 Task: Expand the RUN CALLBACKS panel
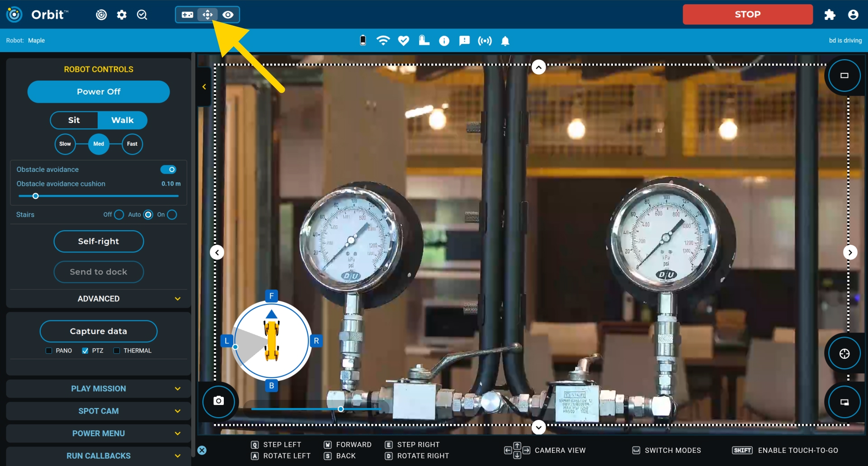99,456
